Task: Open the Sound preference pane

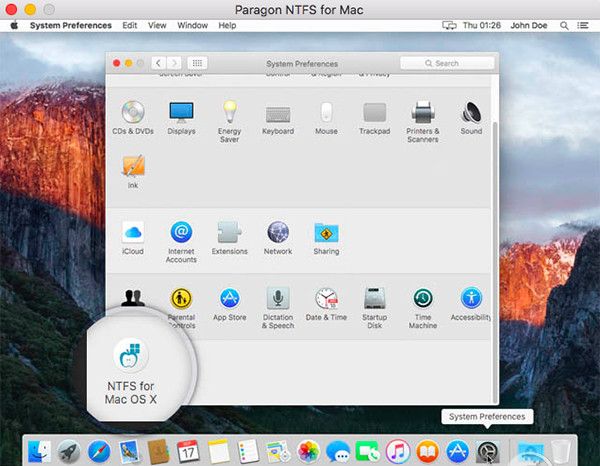Action: (471, 117)
